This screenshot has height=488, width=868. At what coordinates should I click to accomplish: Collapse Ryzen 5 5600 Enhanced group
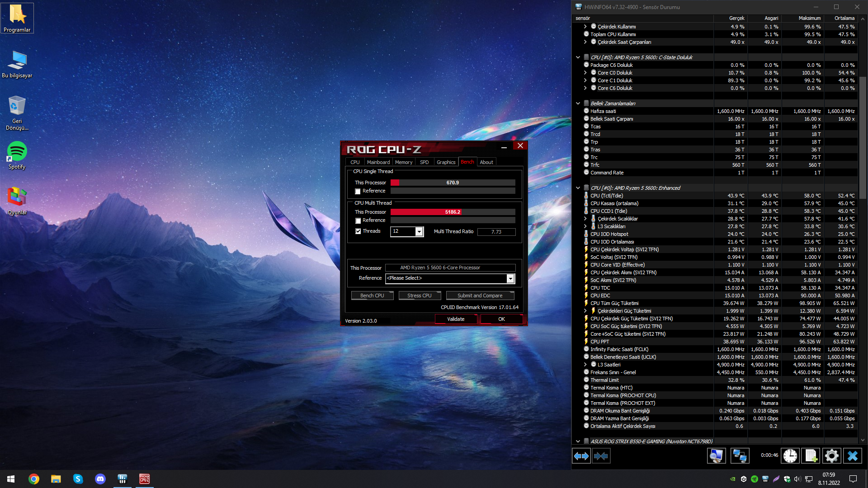[578, 188]
